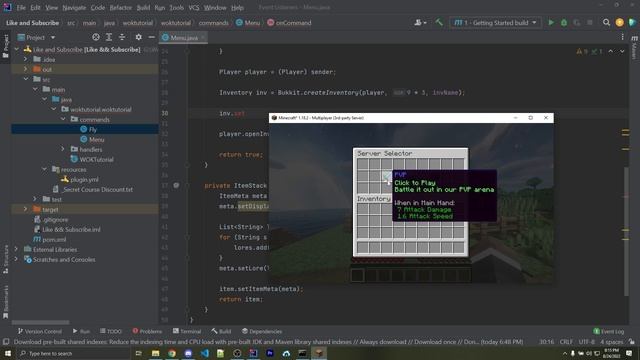Click the Menu breadcrumb in navigation bar
Viewport: 640px width, 360px height.
[248, 23]
